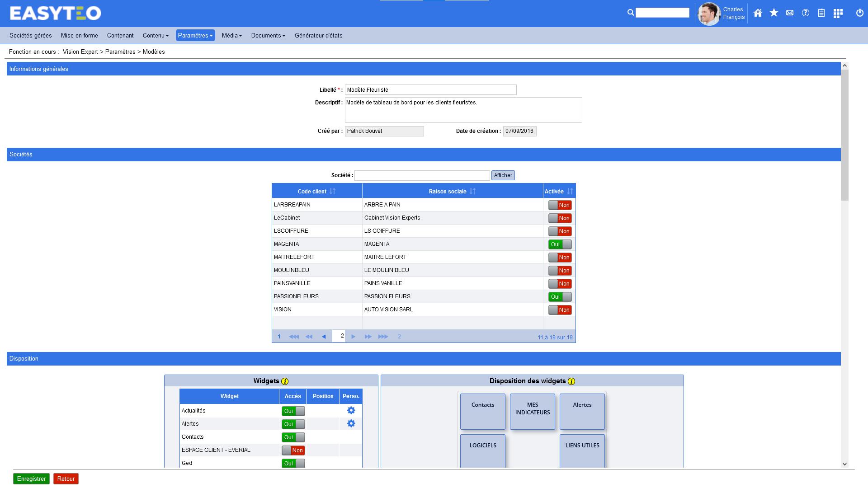The height and width of the screenshot is (488, 868).
Task: Enable ARBRE A PAIN activation toggle
Action: pos(560,205)
